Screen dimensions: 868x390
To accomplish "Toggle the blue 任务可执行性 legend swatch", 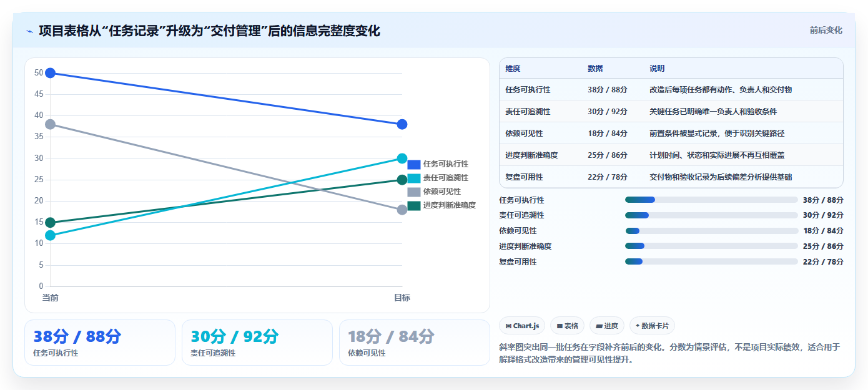I will pos(414,164).
